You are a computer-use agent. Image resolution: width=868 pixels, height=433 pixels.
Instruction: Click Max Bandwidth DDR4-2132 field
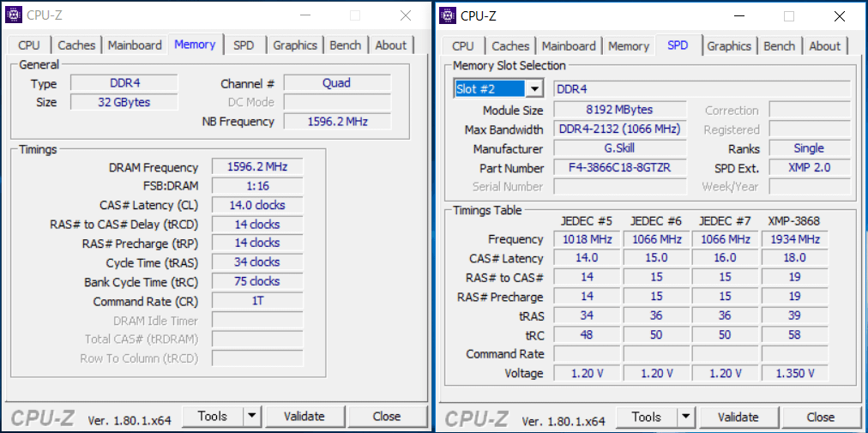click(620, 129)
